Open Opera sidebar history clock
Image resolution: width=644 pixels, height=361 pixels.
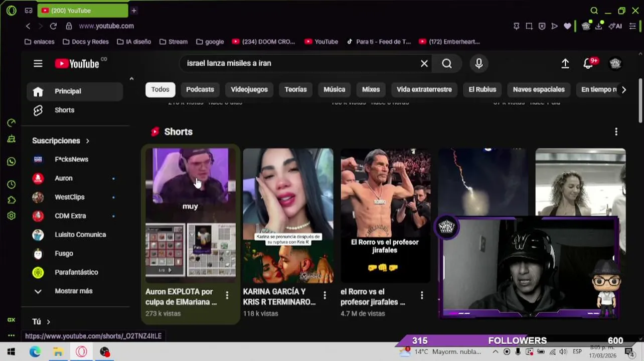click(x=11, y=185)
